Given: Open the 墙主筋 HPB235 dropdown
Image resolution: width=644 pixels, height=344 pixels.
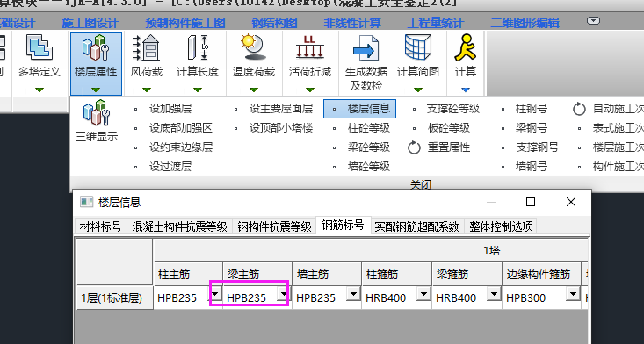Looking at the screenshot, I should pyautogui.click(x=353, y=294).
